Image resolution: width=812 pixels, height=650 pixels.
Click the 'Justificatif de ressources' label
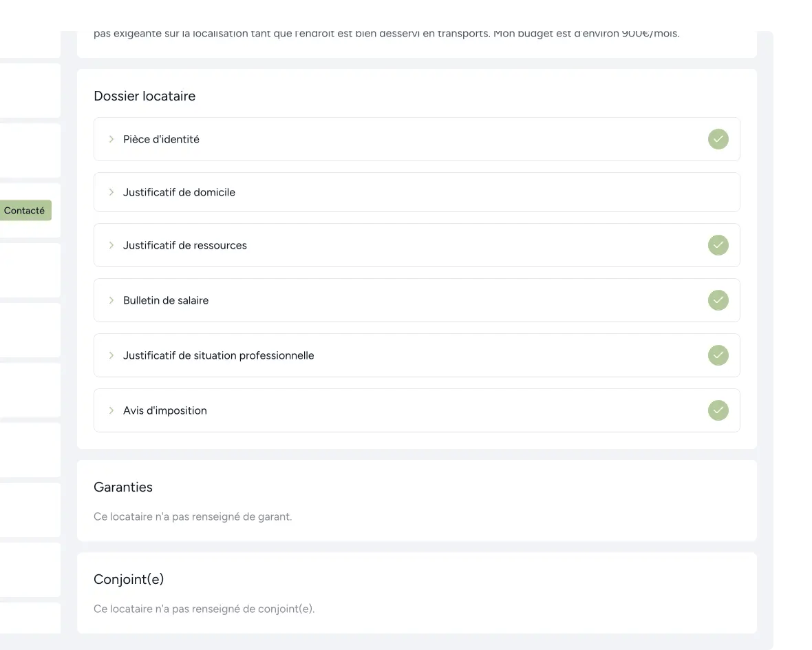click(185, 245)
